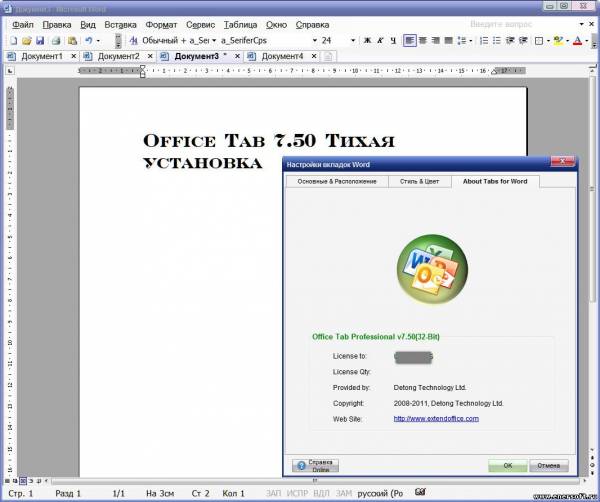Click OK in the settings dialog

[x=508, y=466]
